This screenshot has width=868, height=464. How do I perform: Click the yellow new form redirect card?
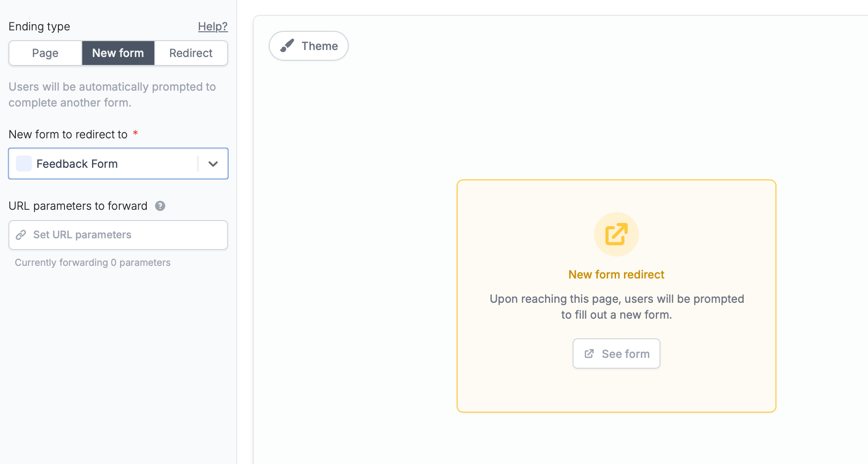616,296
